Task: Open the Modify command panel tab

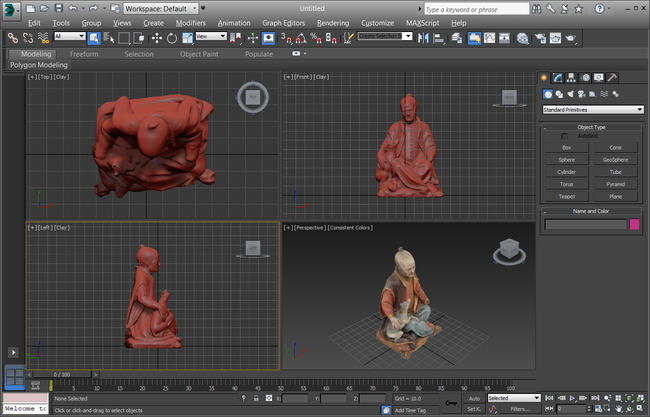Action: tap(557, 78)
